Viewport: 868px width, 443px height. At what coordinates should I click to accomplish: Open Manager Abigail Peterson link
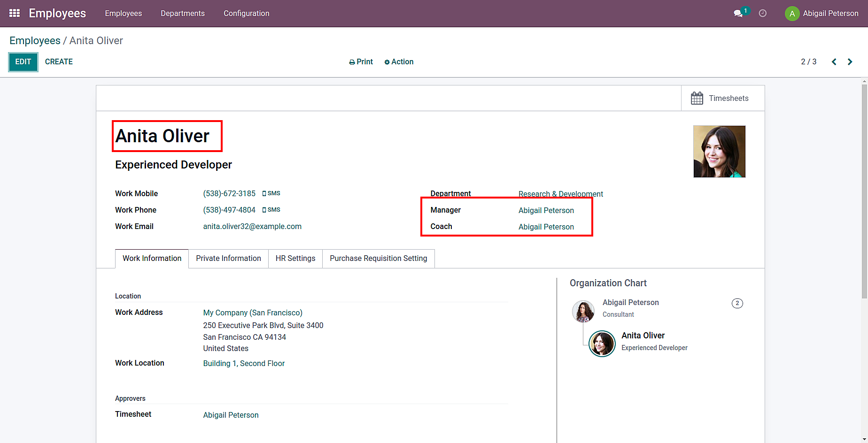click(x=546, y=210)
